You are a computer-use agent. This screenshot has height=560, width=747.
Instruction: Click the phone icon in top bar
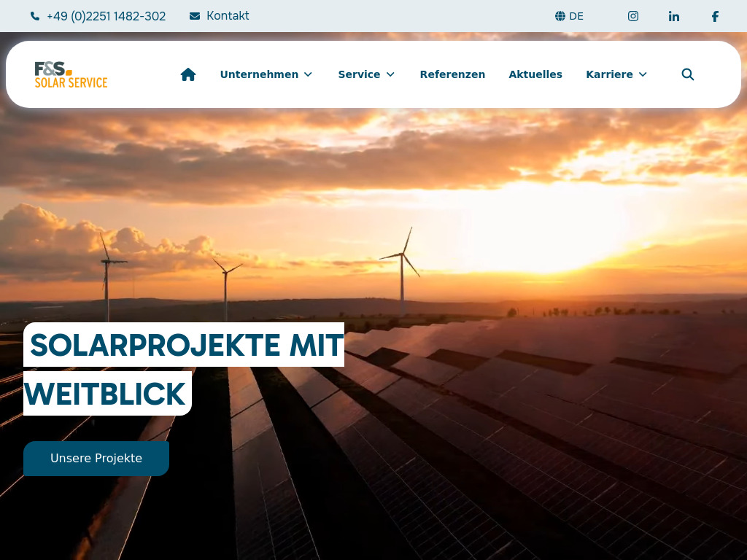[x=34, y=15]
